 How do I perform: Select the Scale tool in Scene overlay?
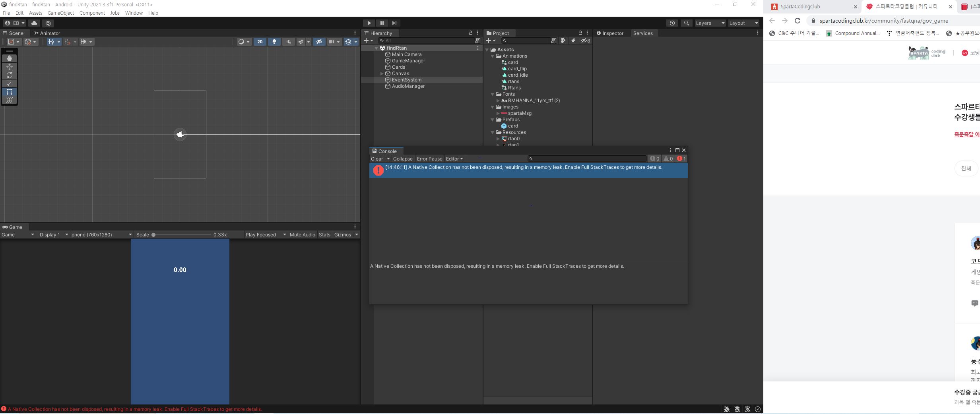(10, 83)
